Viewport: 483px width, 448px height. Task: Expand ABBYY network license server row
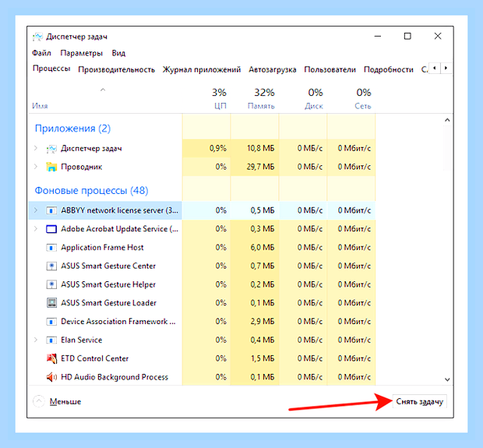tap(36, 210)
